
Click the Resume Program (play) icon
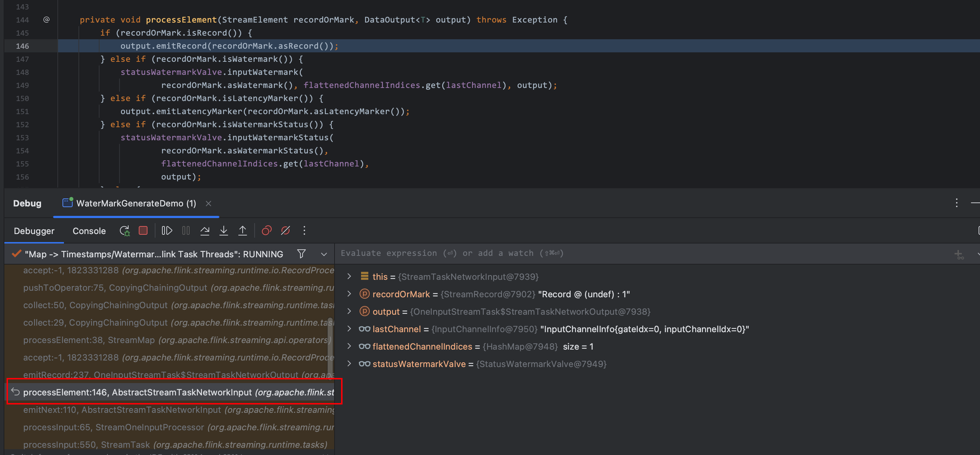166,231
